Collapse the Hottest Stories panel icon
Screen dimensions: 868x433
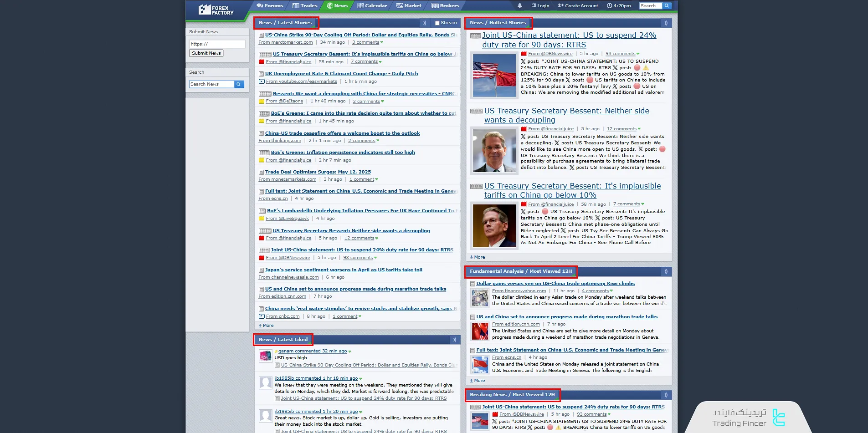point(666,23)
